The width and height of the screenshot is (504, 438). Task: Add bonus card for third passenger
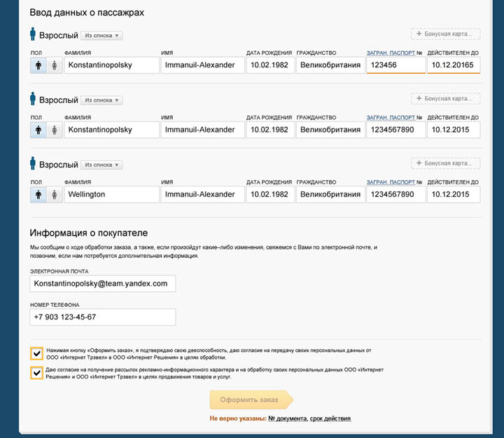point(445,163)
